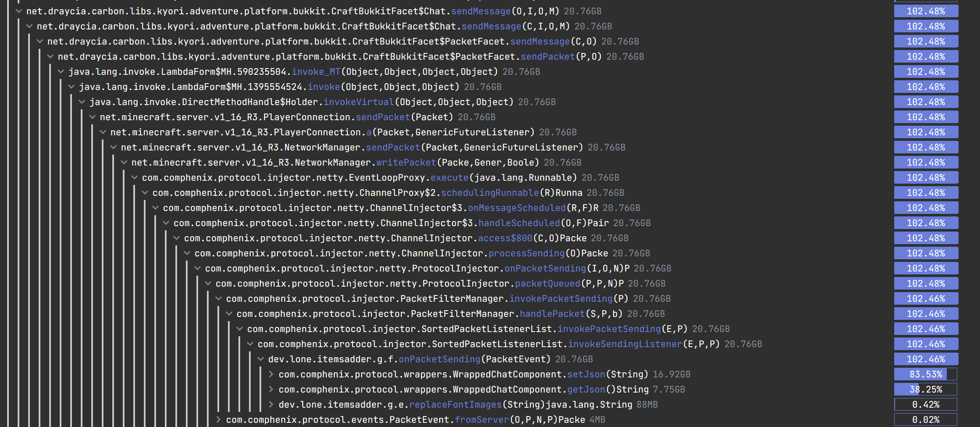This screenshot has height=427, width=980.
Task: Open the onPacketSending link under dev.lone.itemsadder
Action: tap(439, 359)
